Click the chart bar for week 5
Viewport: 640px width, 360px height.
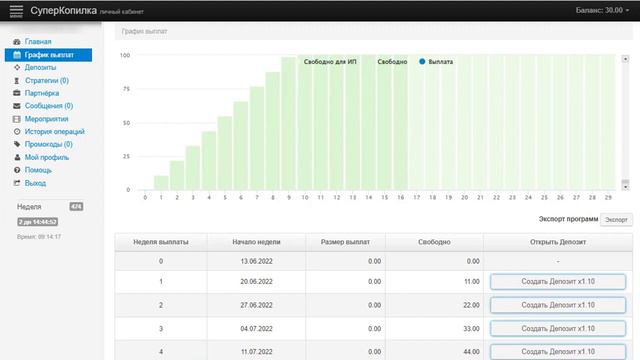click(x=225, y=153)
